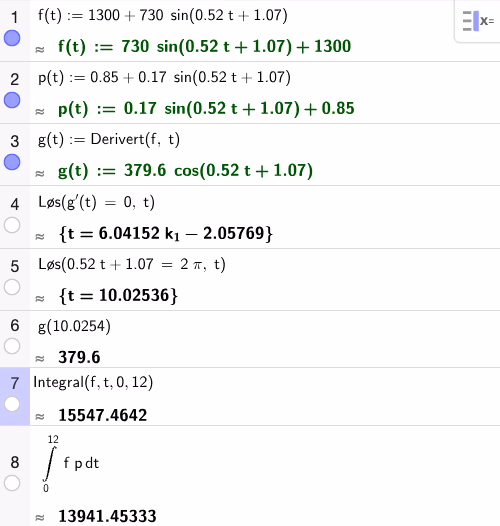This screenshot has width=500, height=526.
Task: Select row header number 7
Action: coord(14,383)
